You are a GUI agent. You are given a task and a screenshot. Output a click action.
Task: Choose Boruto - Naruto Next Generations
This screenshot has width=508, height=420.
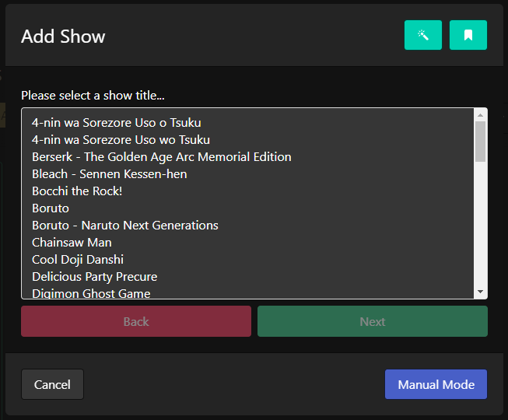click(247, 226)
